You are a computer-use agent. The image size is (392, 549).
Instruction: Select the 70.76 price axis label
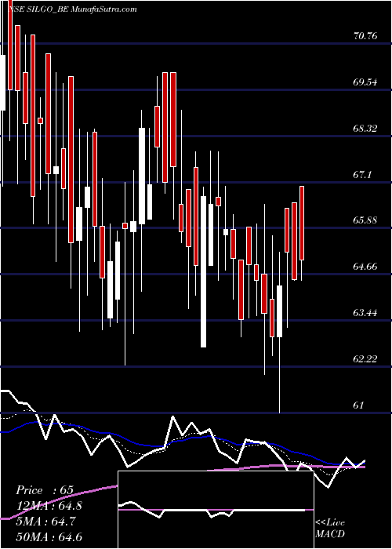point(365,36)
